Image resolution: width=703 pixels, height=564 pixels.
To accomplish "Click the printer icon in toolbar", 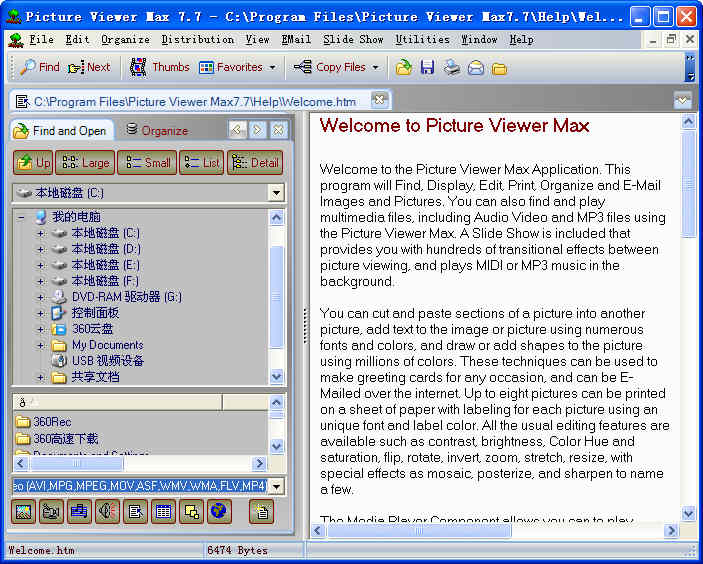I will click(452, 68).
